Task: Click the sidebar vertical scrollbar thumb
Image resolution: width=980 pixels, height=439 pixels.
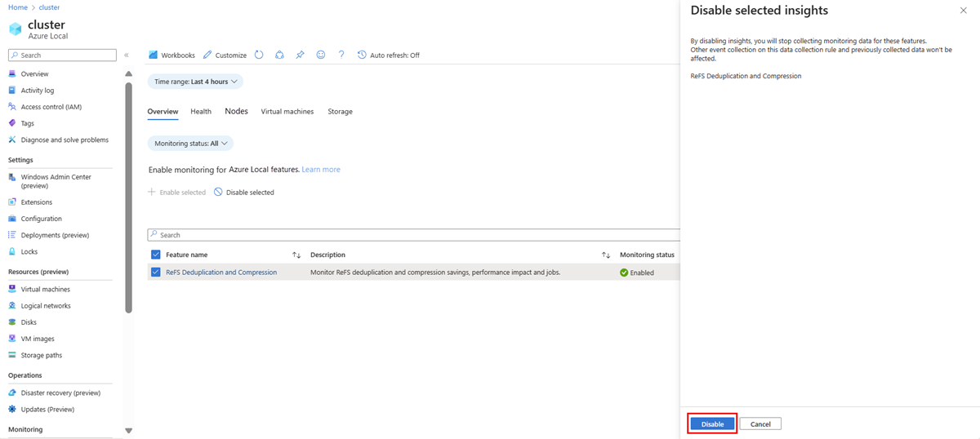Action: tap(128, 197)
